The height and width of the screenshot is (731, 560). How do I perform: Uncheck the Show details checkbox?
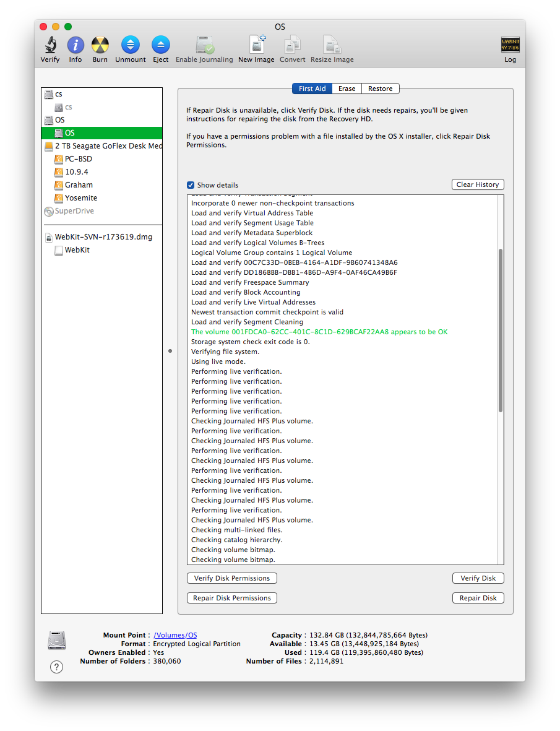[x=191, y=185]
